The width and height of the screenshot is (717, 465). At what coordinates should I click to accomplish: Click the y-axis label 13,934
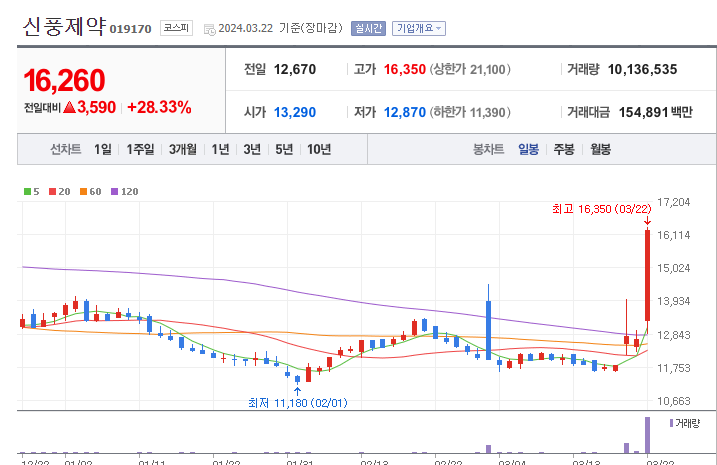[x=674, y=301]
